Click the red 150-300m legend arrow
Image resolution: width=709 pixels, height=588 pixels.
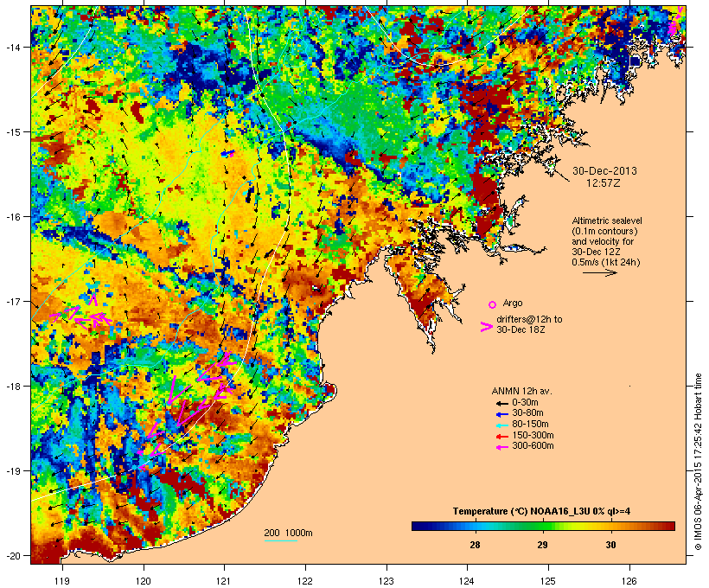[x=501, y=437]
